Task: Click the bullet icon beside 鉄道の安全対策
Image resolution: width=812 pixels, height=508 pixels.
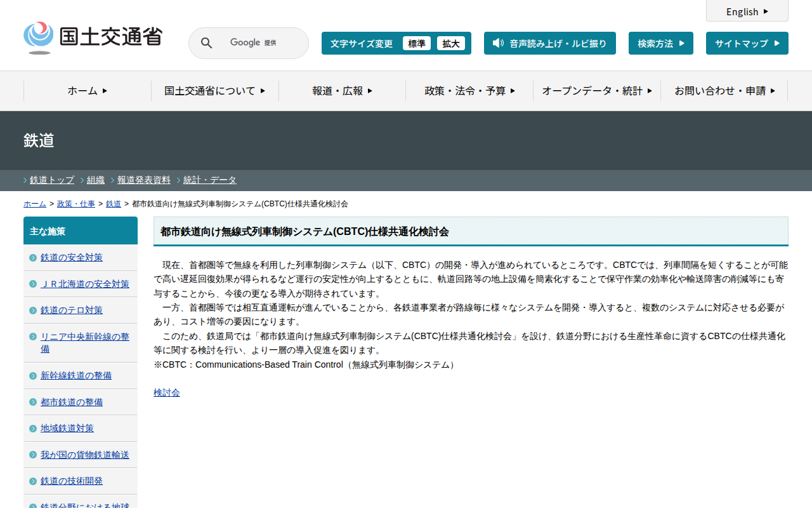Action: click(33, 258)
